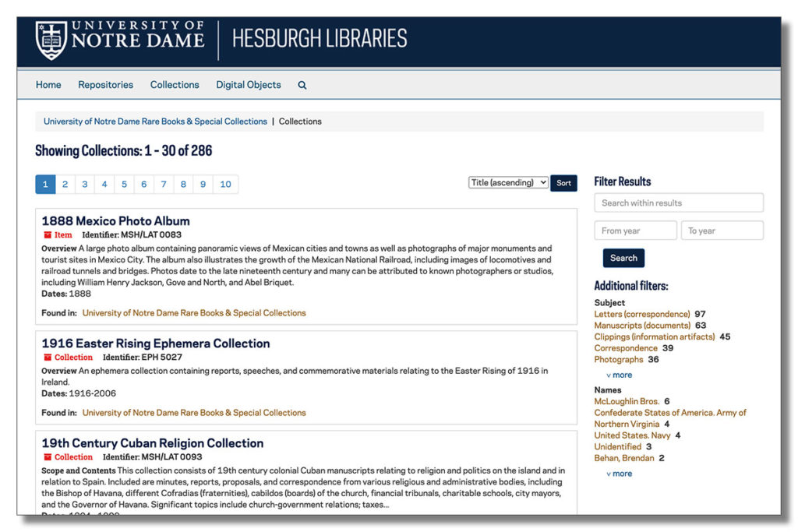
Task: Select identifier text MSH/LAT 0093
Action: 171,457
